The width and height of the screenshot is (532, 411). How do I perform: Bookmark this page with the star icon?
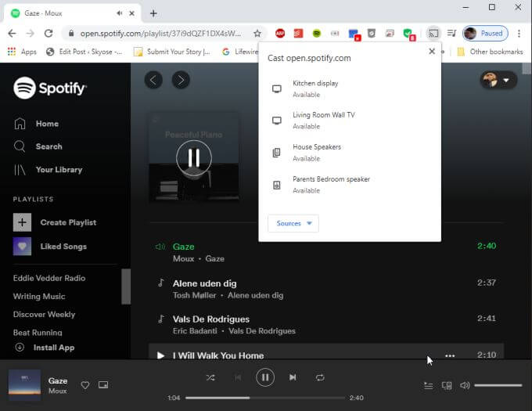coord(257,33)
